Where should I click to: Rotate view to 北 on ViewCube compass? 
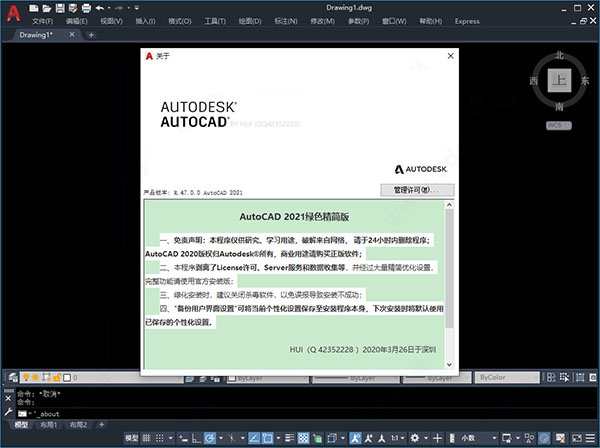click(x=559, y=55)
